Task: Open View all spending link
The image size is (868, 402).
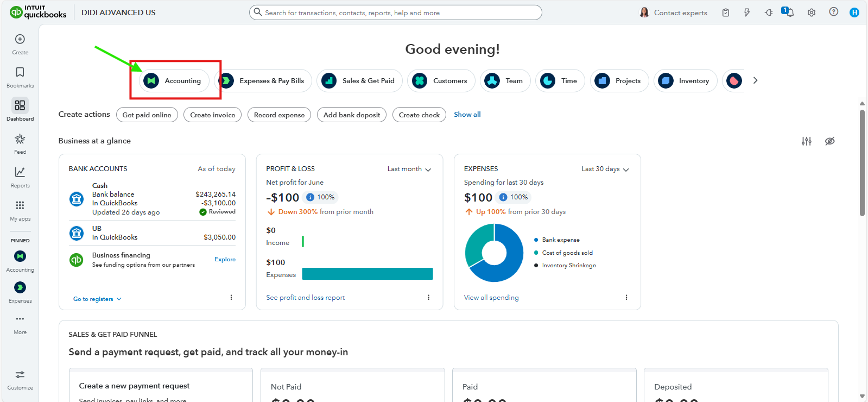Action: point(491,298)
